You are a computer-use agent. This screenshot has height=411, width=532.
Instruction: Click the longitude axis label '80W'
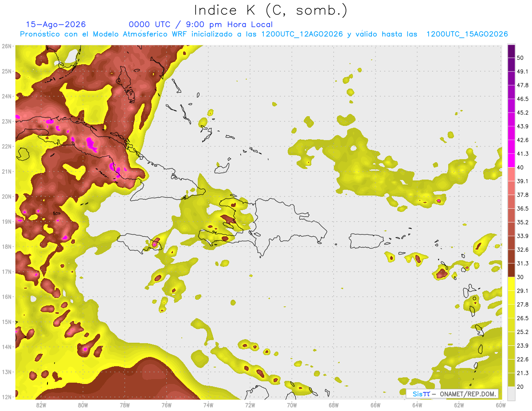(83, 405)
